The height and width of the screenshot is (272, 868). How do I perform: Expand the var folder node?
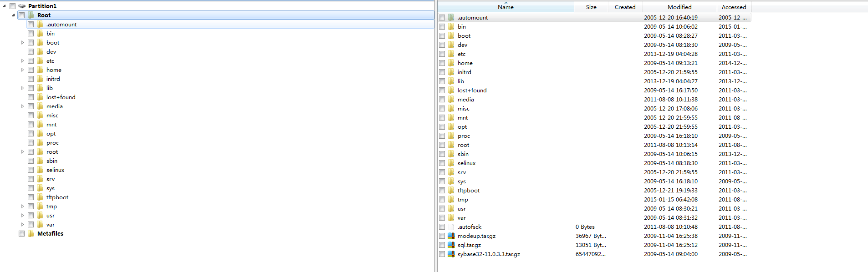coord(22,224)
